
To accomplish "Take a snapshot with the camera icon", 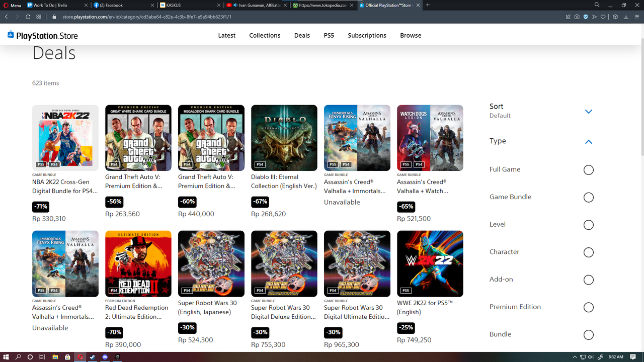I will pyautogui.click(x=577, y=17).
